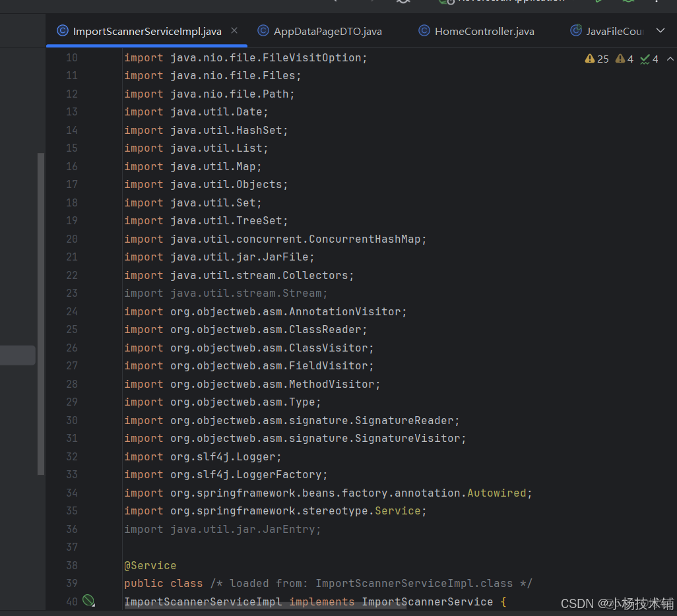The width and height of the screenshot is (677, 616).
Task: Run NeveletesApplication with the green play icon
Action: pyautogui.click(x=597, y=3)
